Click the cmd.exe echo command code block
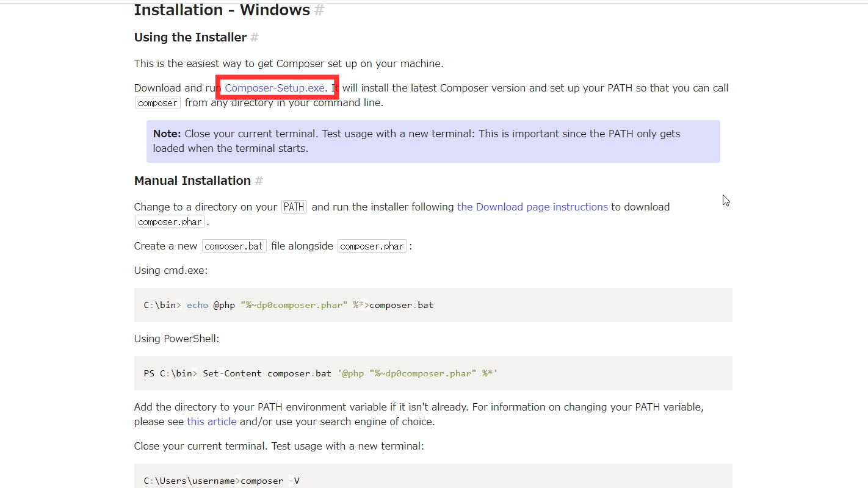 pos(433,305)
